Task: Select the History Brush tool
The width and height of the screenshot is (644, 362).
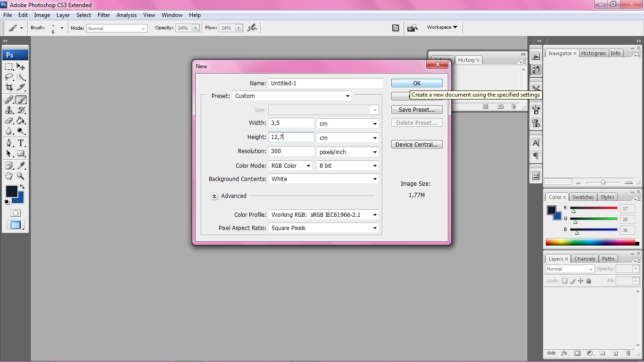Action: click(x=21, y=110)
